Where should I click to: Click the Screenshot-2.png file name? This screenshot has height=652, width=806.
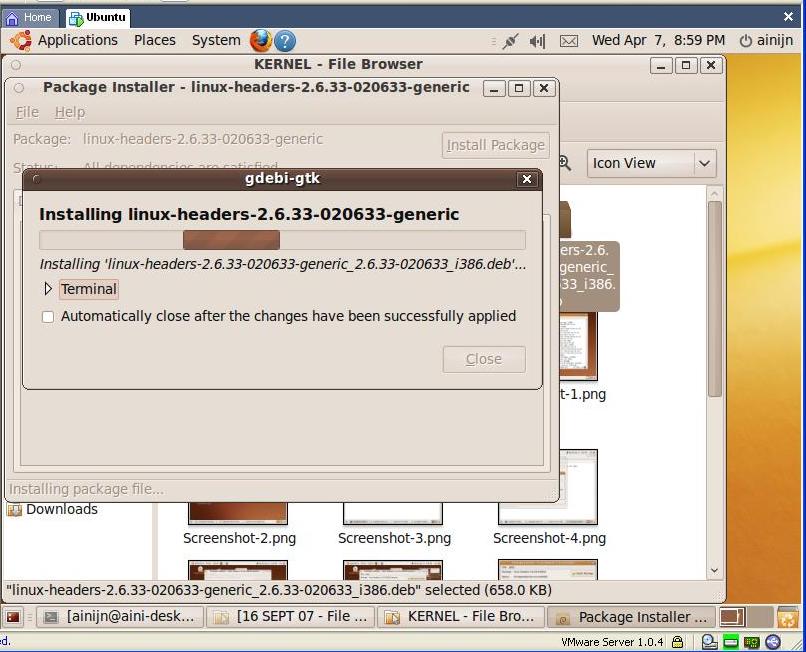240,538
